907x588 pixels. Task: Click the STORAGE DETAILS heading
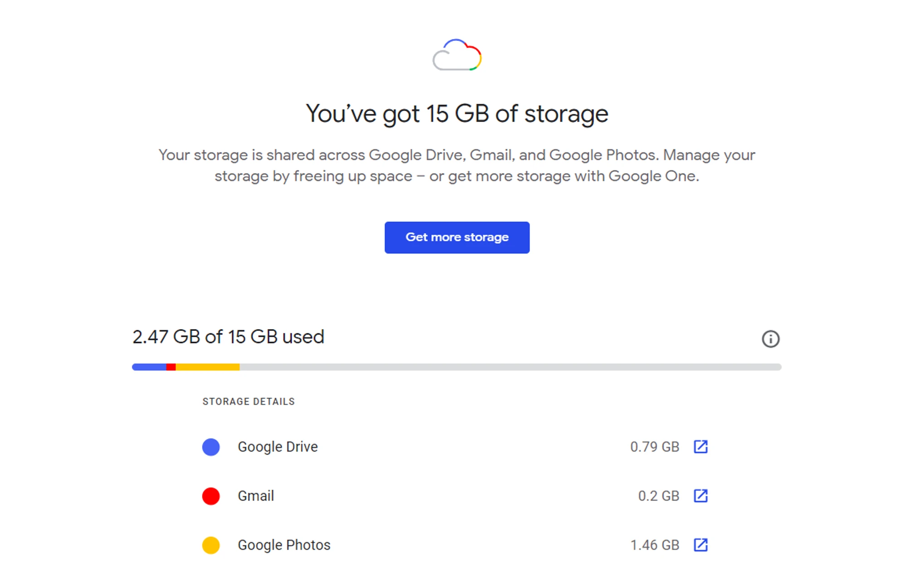point(249,402)
